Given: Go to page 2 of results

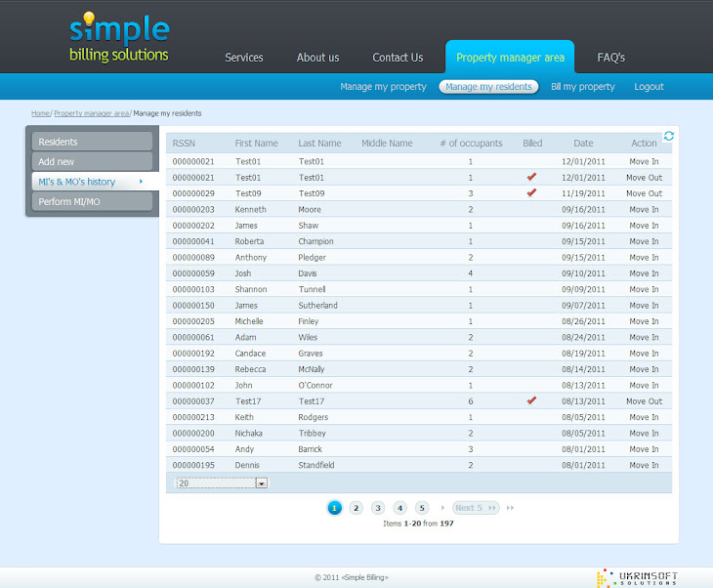Looking at the screenshot, I should (356, 508).
